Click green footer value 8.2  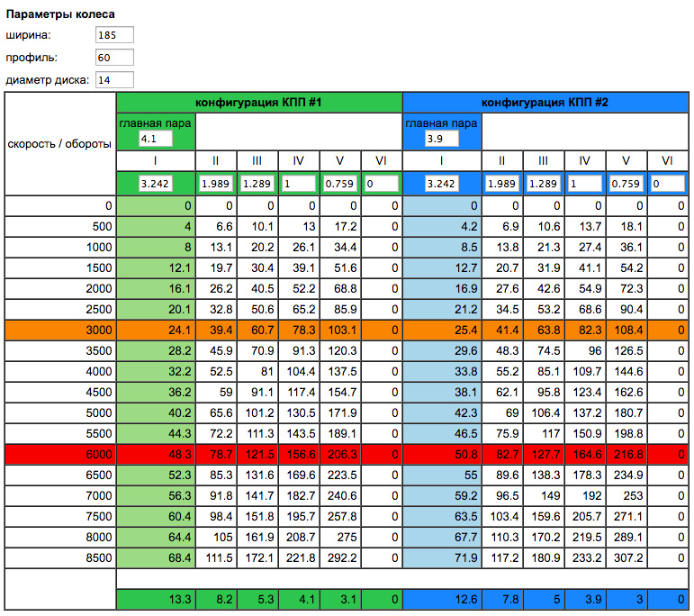(224, 600)
